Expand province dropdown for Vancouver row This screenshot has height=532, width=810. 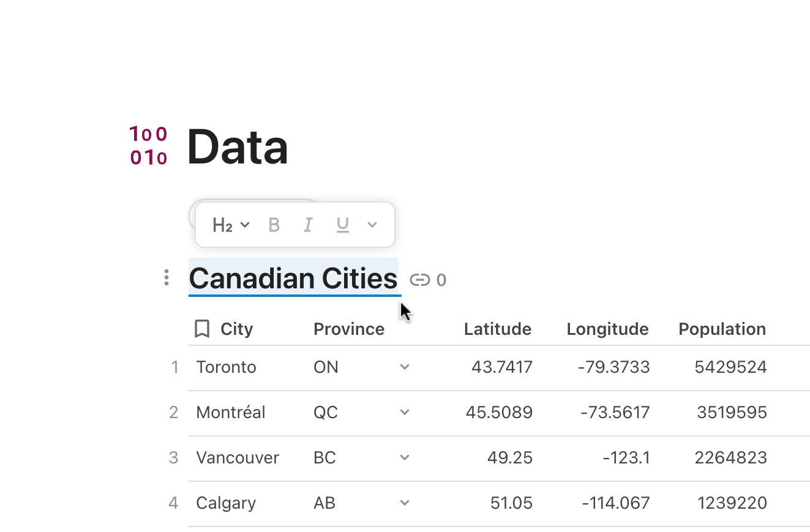(x=404, y=457)
